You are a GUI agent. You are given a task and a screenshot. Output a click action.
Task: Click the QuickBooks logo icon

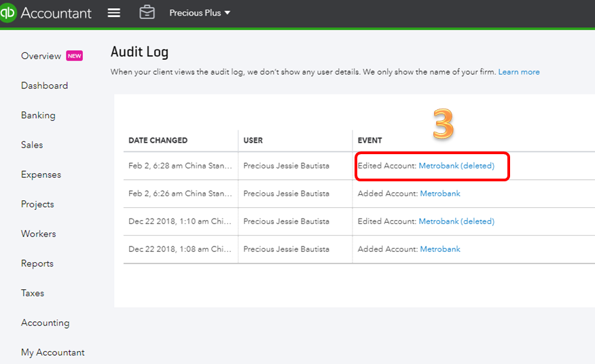coord(8,13)
